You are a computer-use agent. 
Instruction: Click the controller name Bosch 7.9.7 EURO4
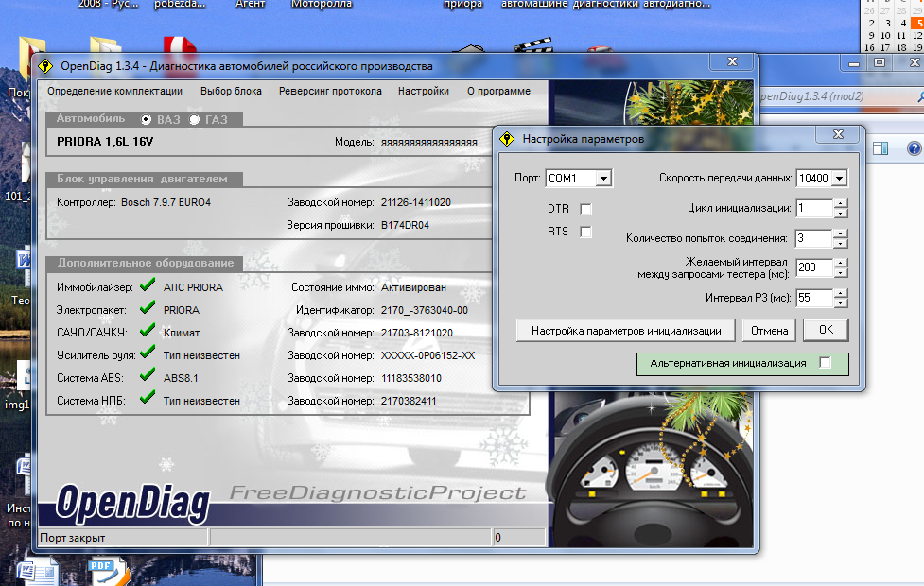pos(166,202)
